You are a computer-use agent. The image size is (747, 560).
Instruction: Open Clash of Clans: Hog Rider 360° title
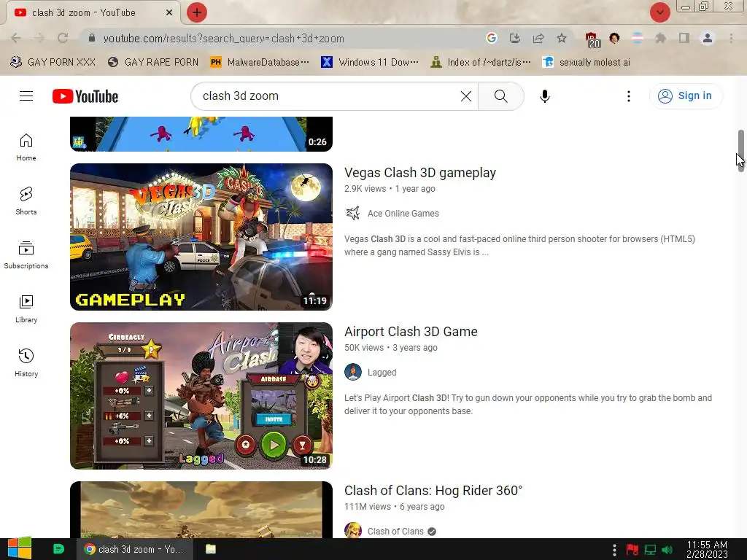(x=433, y=491)
